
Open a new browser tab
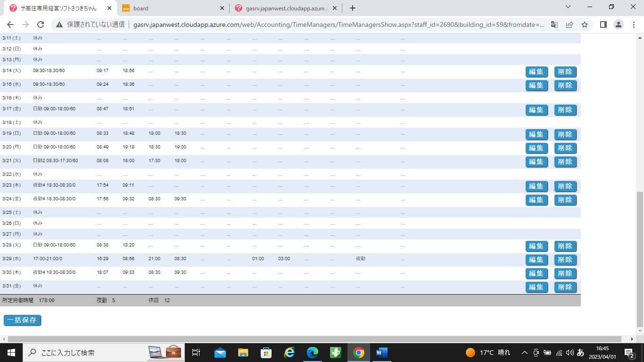352,8
